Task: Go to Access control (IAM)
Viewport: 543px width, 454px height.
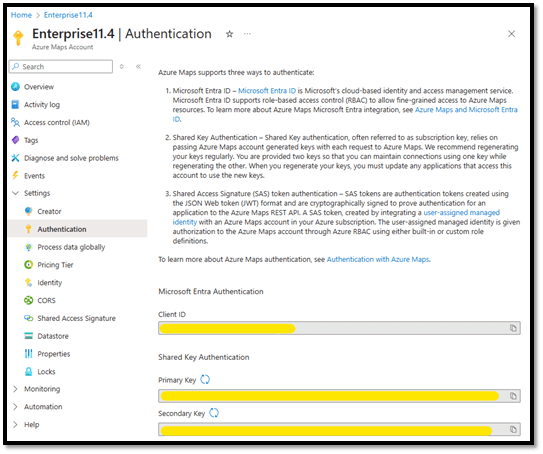Action: tap(57, 122)
